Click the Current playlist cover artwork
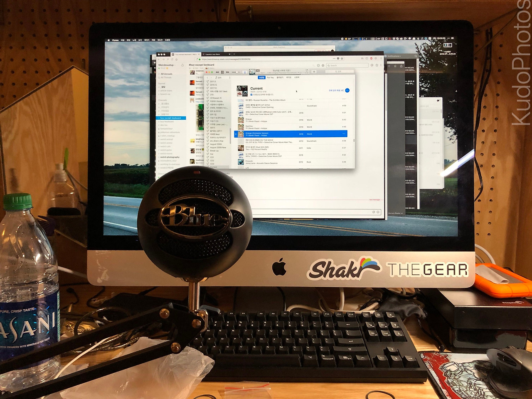The image size is (532, 399). [242, 91]
